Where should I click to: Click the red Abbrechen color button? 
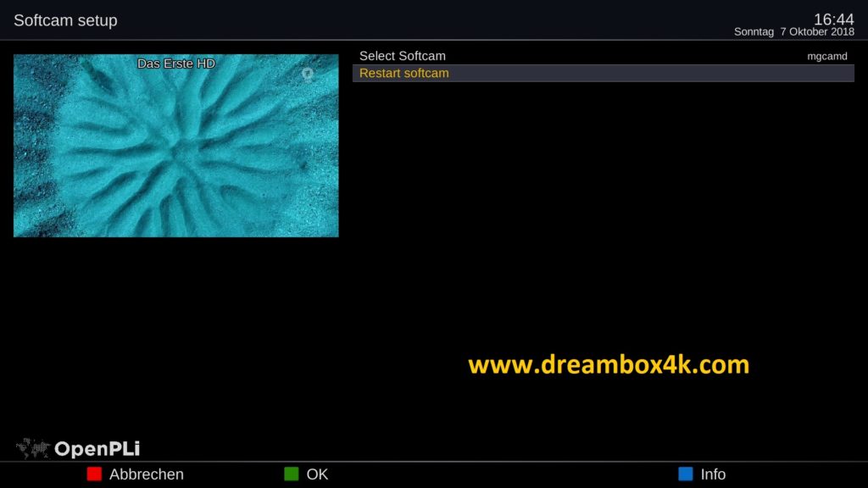[94, 474]
